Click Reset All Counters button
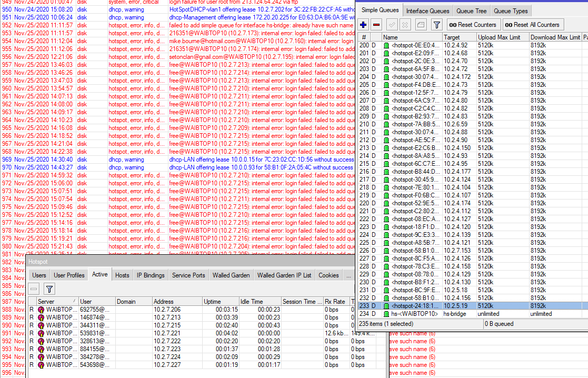Image resolution: width=588 pixels, height=378 pixels. point(532,25)
